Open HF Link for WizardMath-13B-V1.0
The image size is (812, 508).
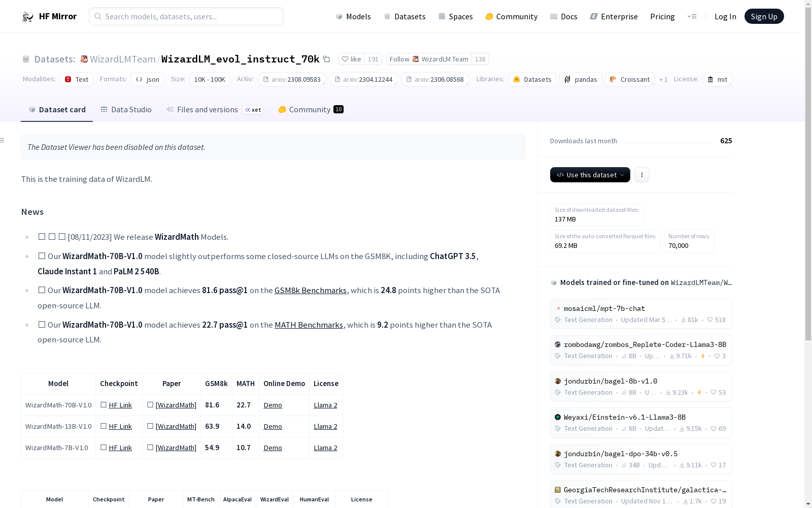[120, 426]
